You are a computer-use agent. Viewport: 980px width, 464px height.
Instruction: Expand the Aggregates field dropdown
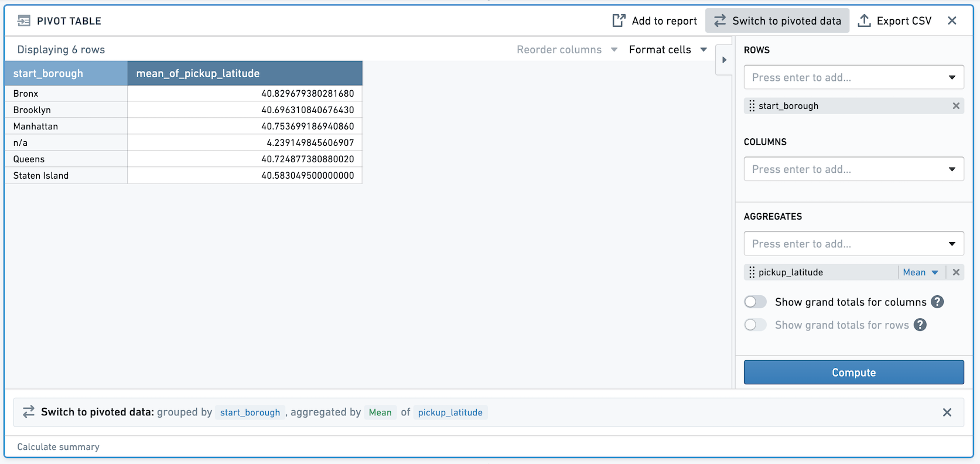pyautogui.click(x=952, y=244)
